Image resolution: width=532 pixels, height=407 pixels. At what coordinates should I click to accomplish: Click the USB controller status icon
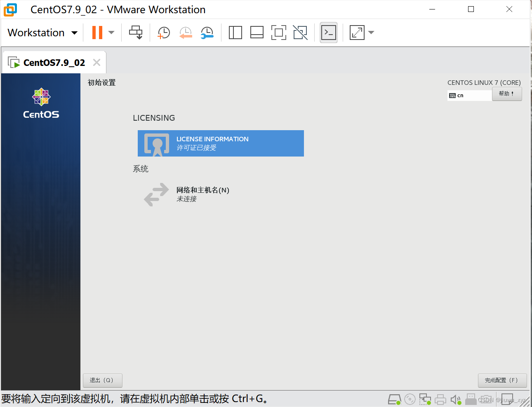click(x=471, y=399)
